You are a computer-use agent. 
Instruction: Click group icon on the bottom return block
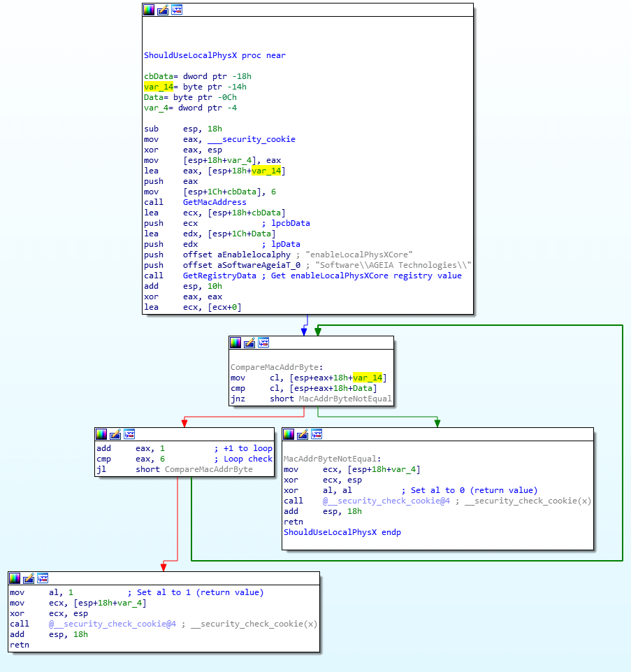pyautogui.click(x=43, y=578)
